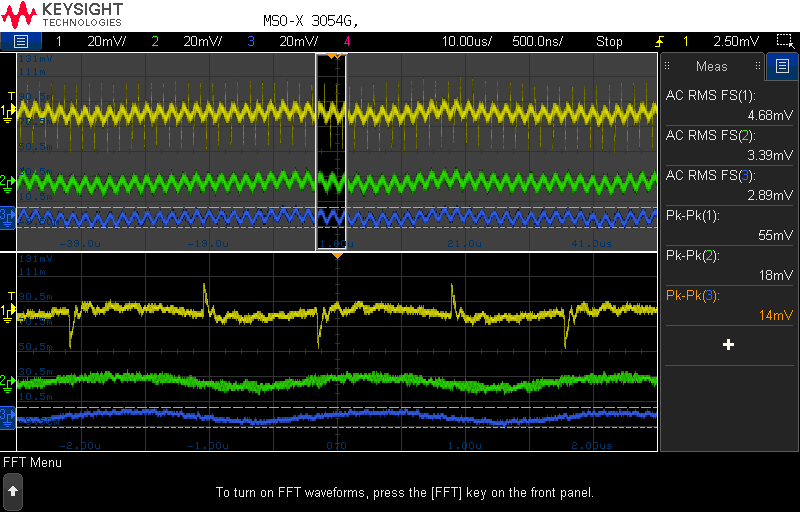Open the main menu icon at top-left
The image size is (800, 512).
click(x=20, y=41)
